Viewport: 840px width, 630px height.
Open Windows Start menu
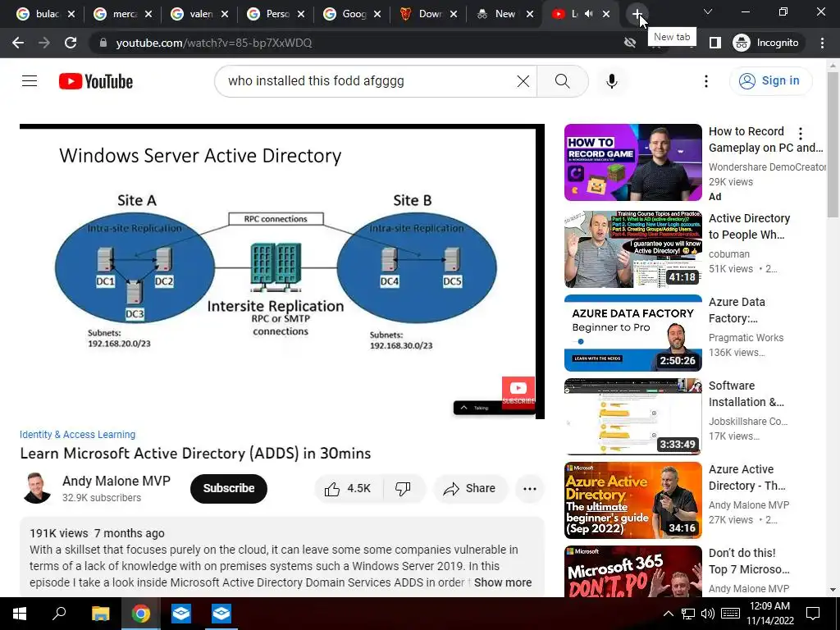[x=20, y=614]
